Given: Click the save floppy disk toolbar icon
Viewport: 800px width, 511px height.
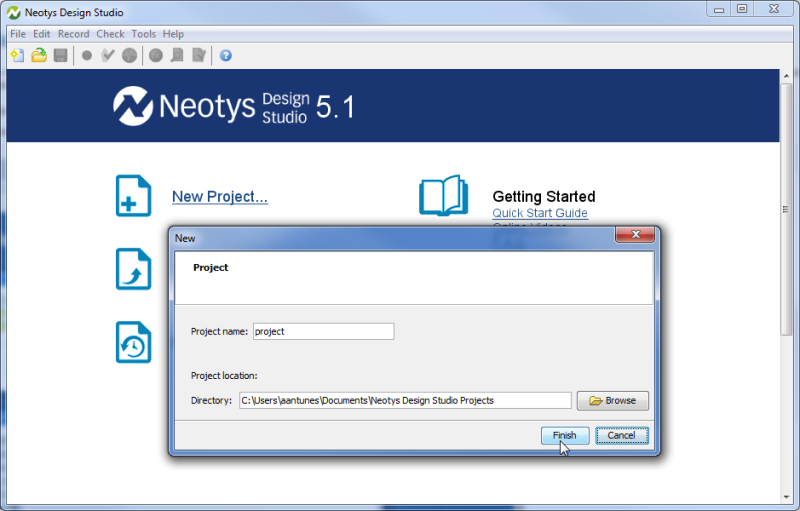Looking at the screenshot, I should tap(60, 55).
